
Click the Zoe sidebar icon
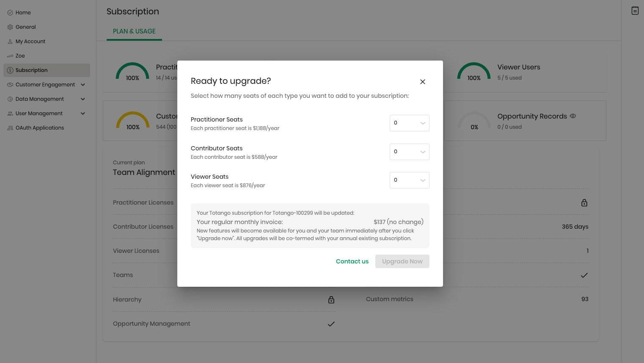(10, 56)
